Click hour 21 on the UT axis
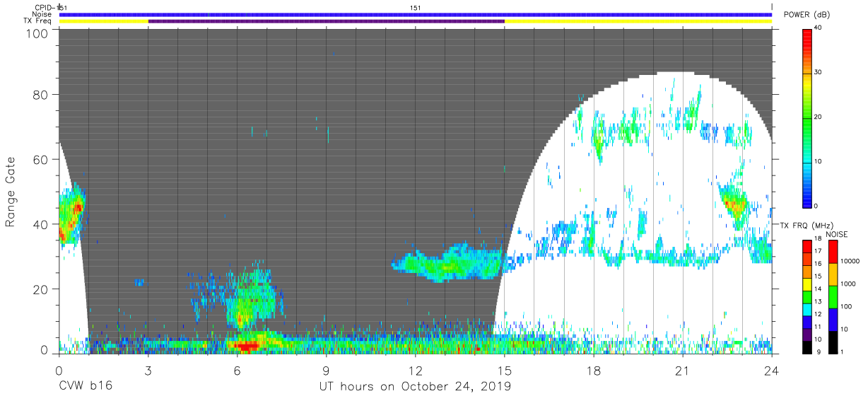Viewport: 868px width, 401px height. click(x=683, y=370)
